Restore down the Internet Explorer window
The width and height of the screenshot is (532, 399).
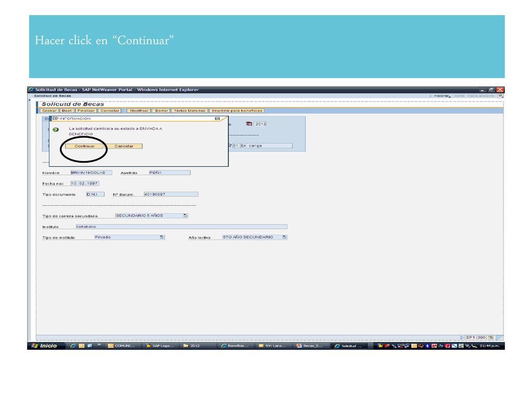[x=491, y=89]
